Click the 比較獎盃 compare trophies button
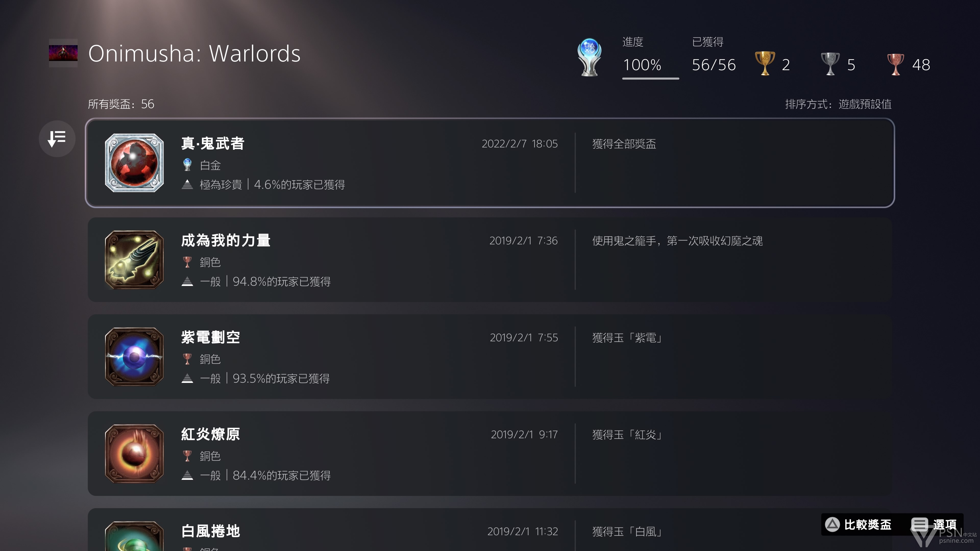The height and width of the screenshot is (551, 980). (858, 524)
